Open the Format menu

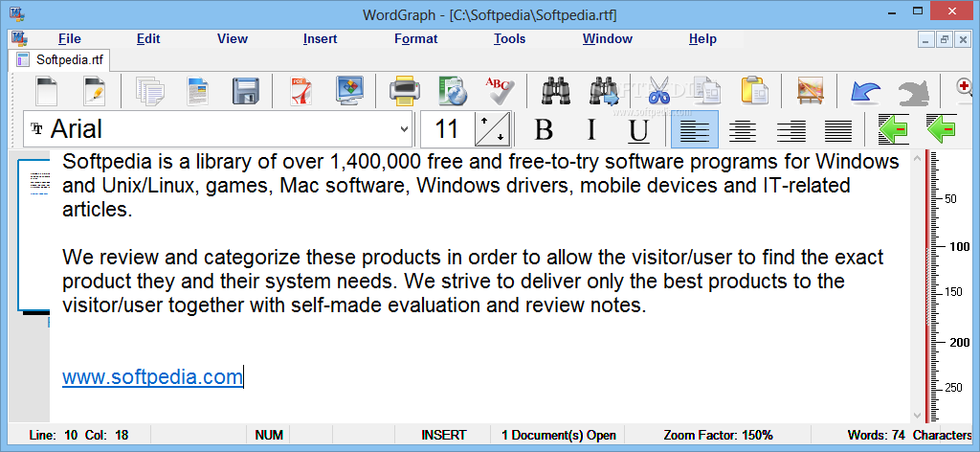[x=415, y=38]
